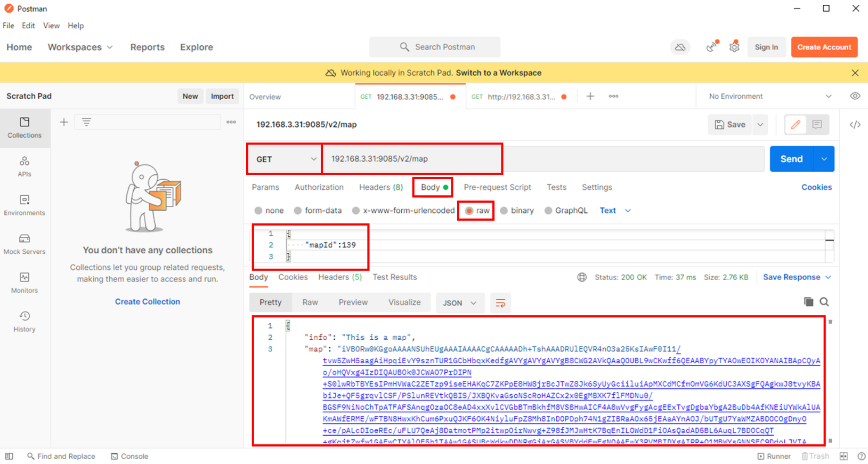Viewport: 868px width, 464px height.
Task: Open the Environments sidebar panel
Action: (25, 205)
